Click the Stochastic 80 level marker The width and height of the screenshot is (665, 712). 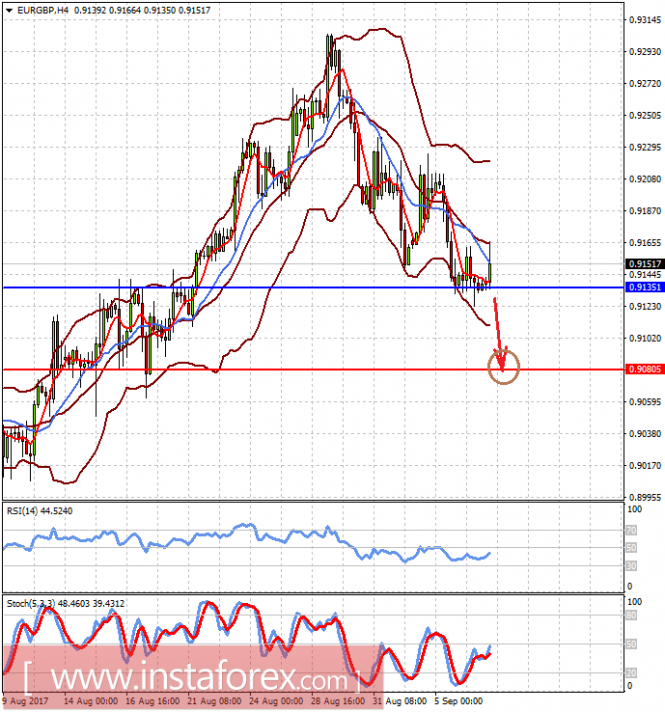point(631,615)
